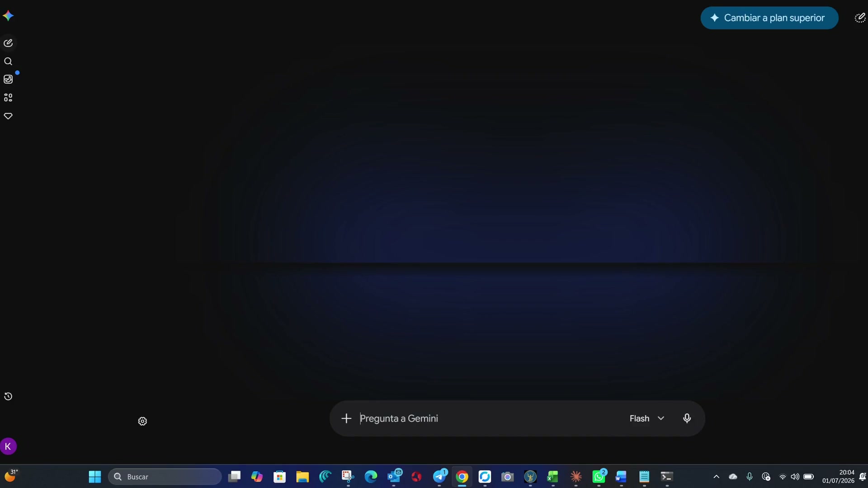Open the Wi-Fi network tray icon
This screenshot has height=488, width=868.
[x=783, y=477]
